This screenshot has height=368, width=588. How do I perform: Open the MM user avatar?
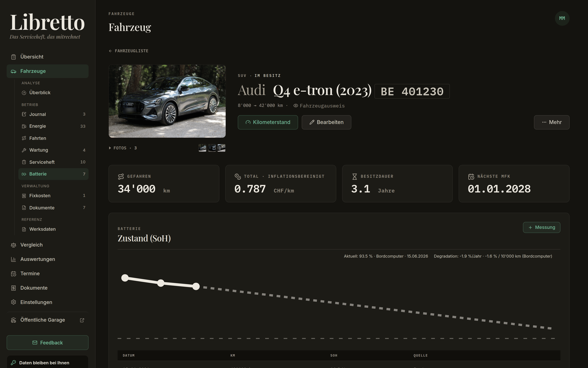(562, 18)
